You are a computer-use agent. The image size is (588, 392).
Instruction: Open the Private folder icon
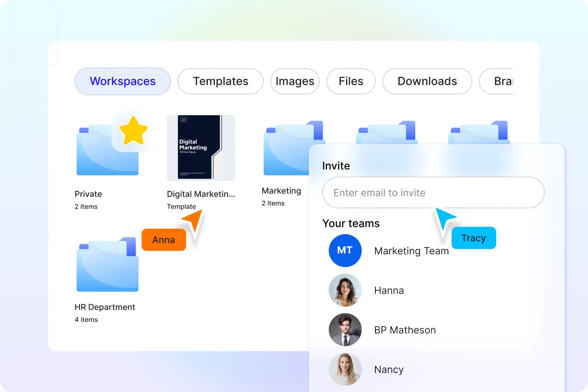tap(107, 150)
